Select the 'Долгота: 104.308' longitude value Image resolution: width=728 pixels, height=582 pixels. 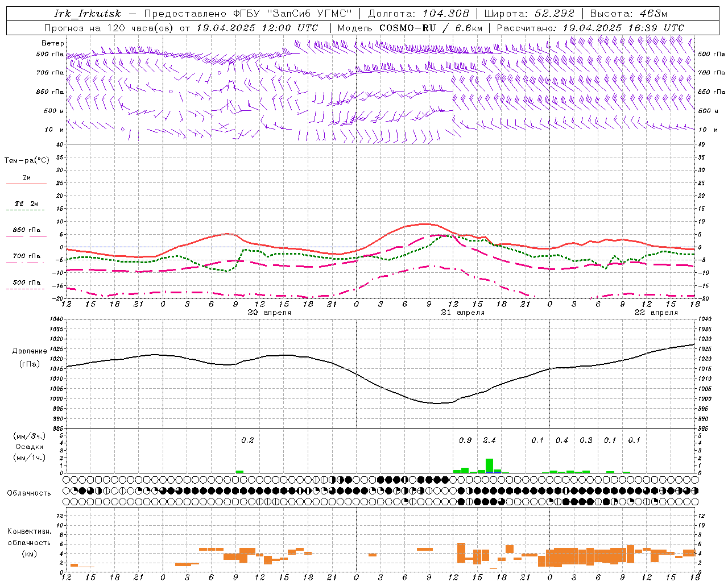click(x=419, y=14)
